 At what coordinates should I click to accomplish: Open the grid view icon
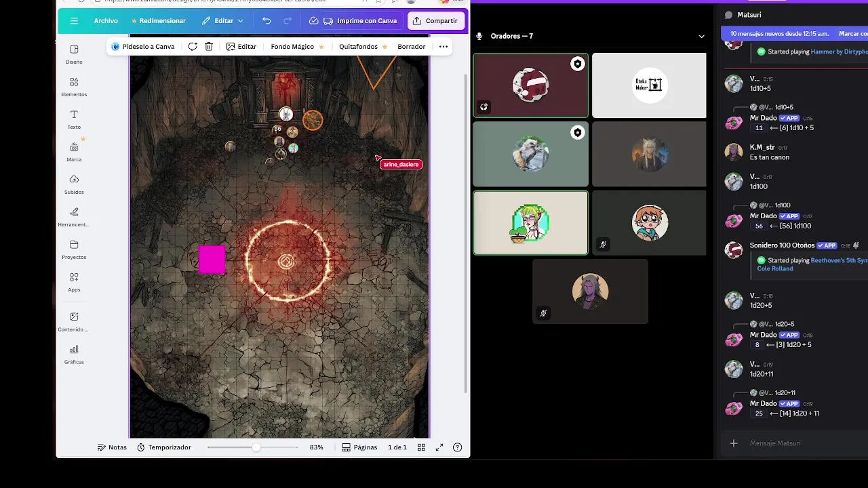pyautogui.click(x=421, y=447)
